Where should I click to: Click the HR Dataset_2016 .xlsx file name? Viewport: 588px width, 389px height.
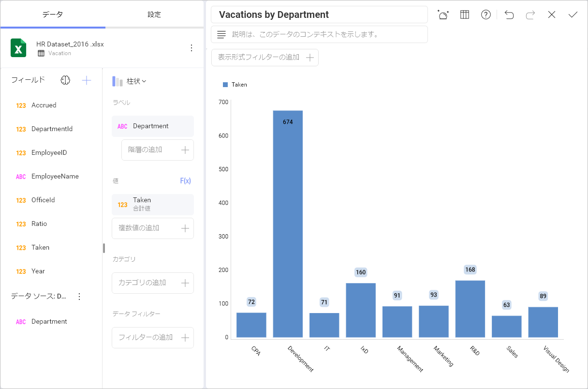(70, 44)
